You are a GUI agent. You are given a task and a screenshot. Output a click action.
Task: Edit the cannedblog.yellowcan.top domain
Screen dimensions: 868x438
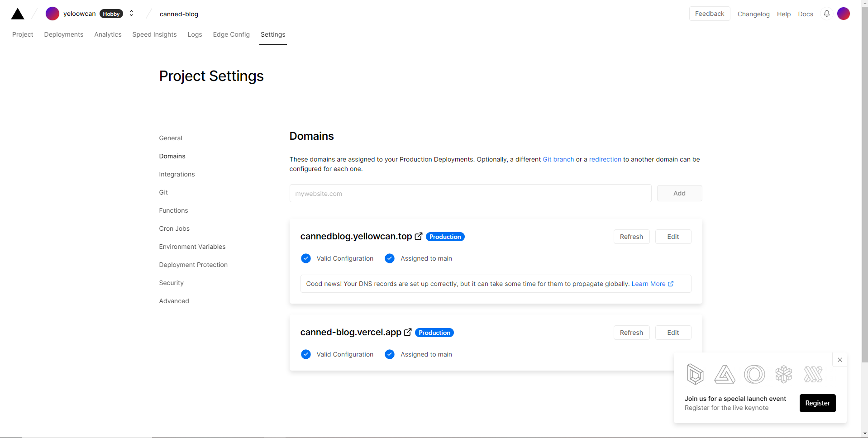point(673,237)
